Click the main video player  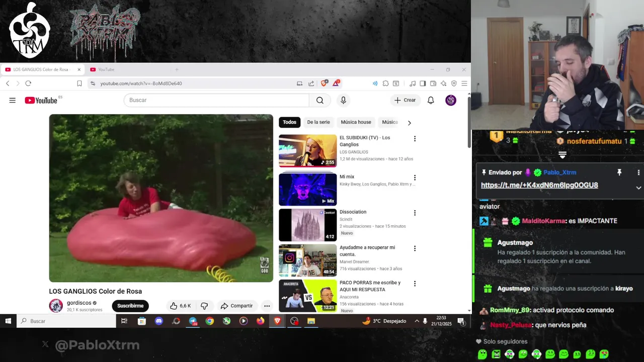(161, 198)
